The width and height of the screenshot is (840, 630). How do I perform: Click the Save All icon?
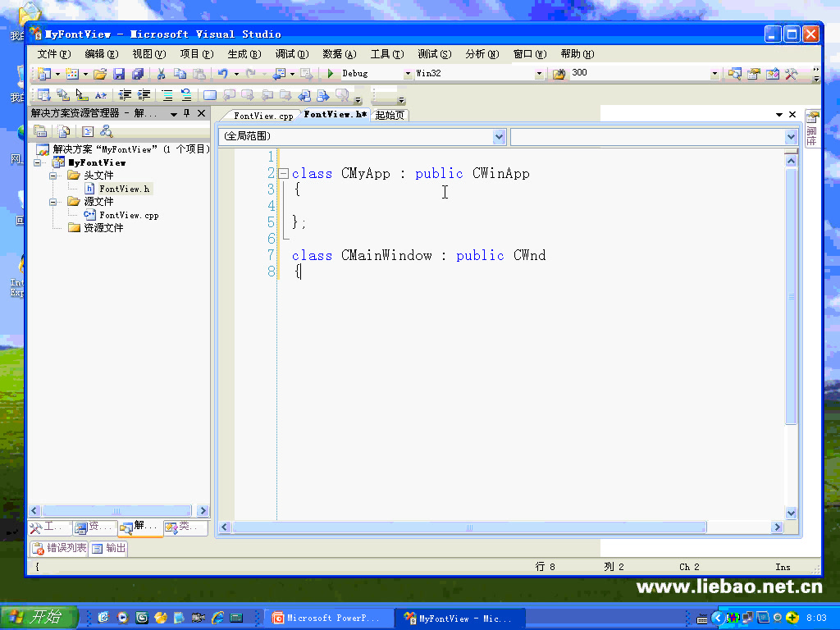pyautogui.click(x=138, y=74)
